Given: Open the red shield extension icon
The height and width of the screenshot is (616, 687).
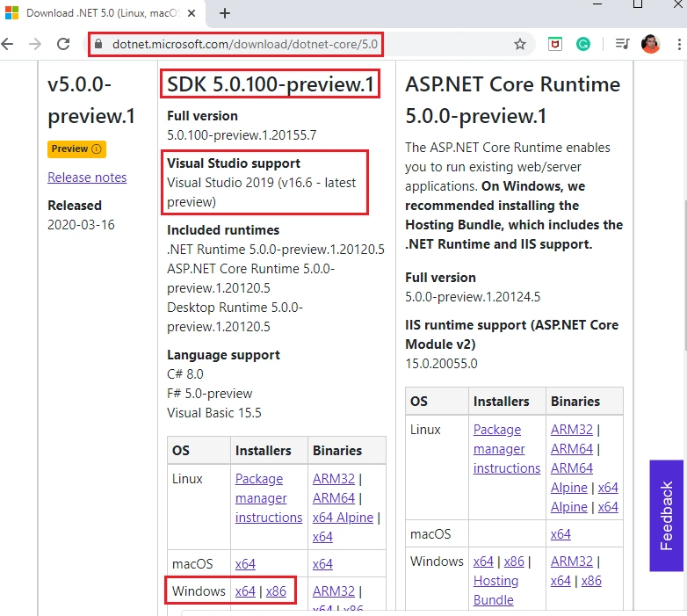Looking at the screenshot, I should pyautogui.click(x=555, y=44).
